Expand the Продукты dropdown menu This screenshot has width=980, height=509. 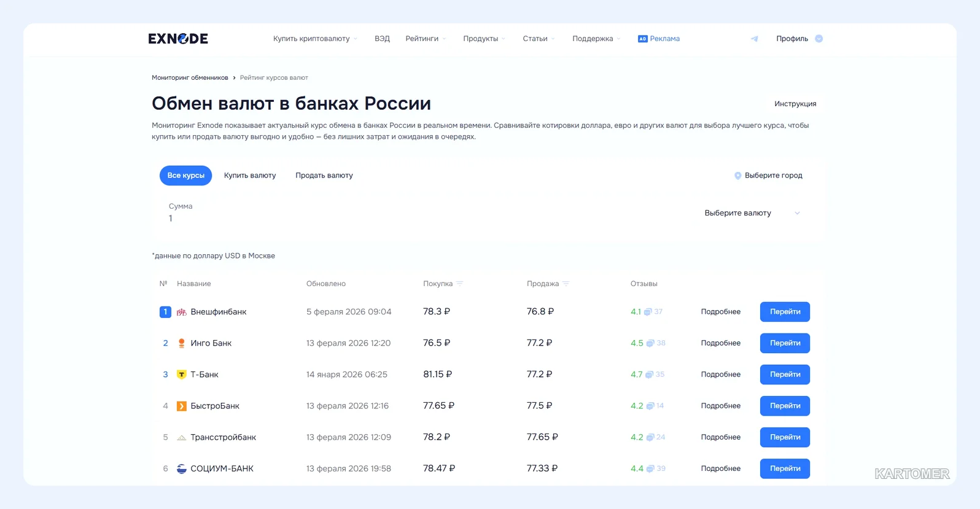pyautogui.click(x=484, y=39)
